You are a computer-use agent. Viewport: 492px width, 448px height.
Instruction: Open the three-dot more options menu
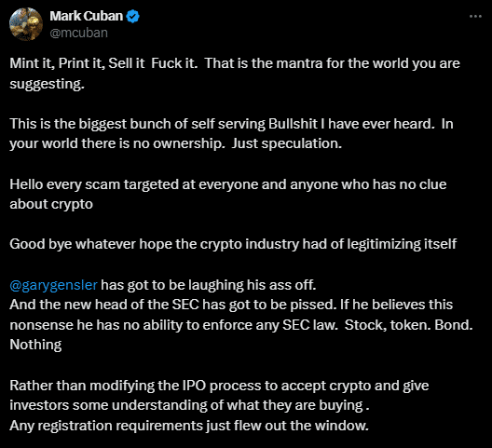[x=475, y=17]
